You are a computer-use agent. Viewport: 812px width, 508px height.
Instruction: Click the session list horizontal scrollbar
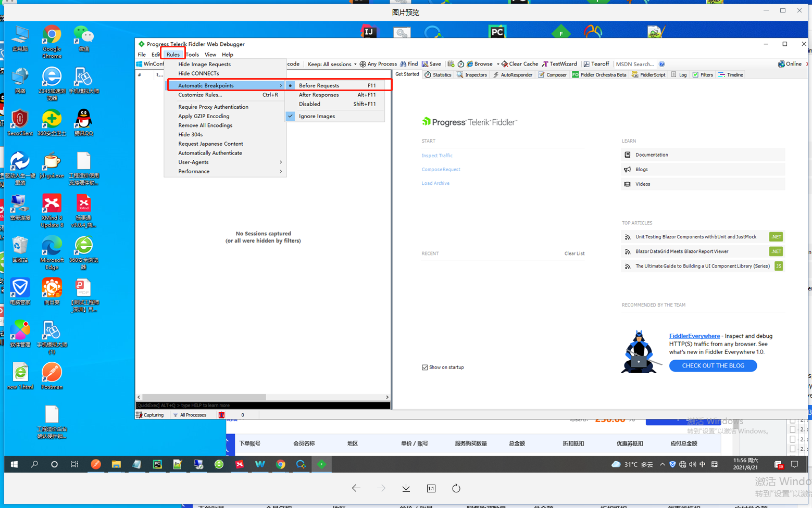[x=263, y=397]
